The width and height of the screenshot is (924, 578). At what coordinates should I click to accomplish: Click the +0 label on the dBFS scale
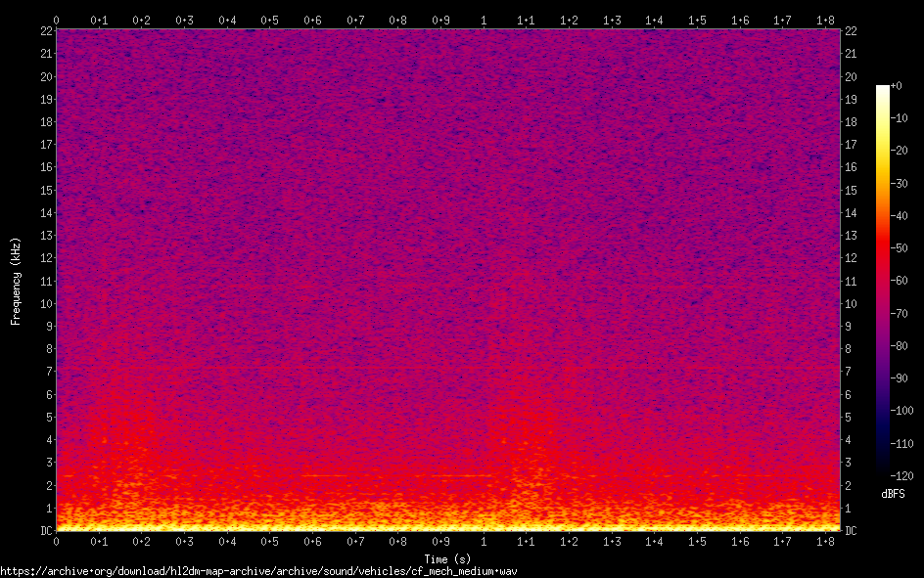click(899, 86)
